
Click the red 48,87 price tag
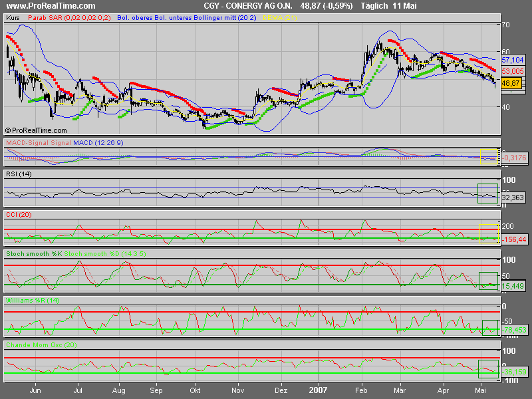point(511,82)
